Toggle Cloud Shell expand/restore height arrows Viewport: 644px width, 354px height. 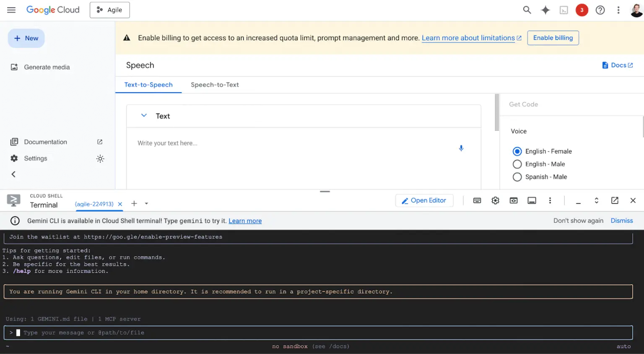tap(597, 200)
